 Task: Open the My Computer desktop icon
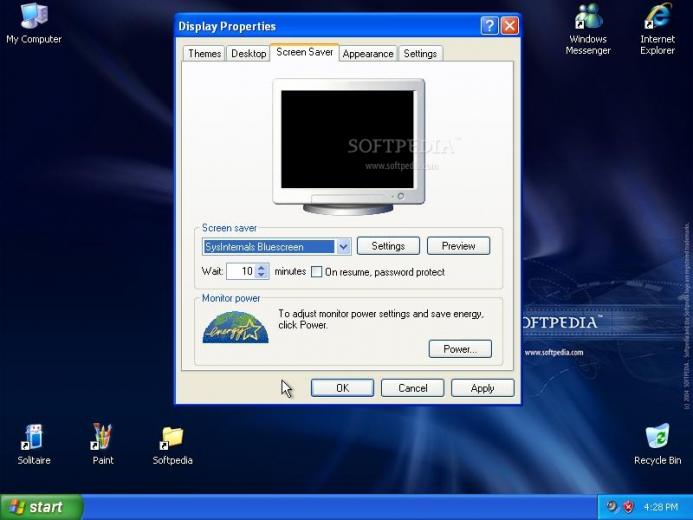pyautogui.click(x=34, y=23)
